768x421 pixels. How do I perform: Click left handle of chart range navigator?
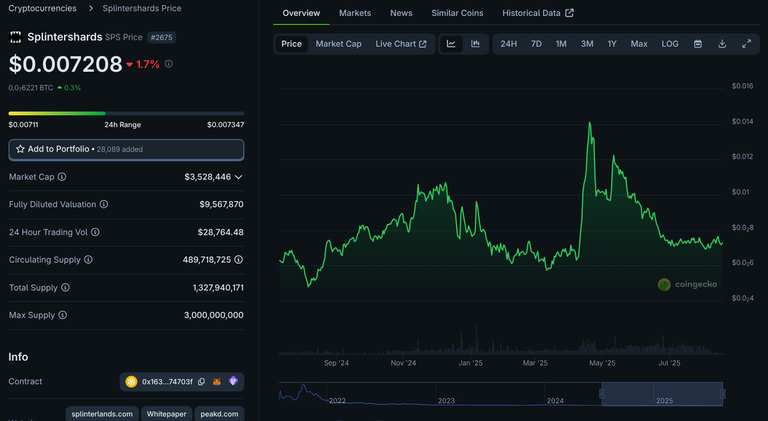click(x=602, y=394)
